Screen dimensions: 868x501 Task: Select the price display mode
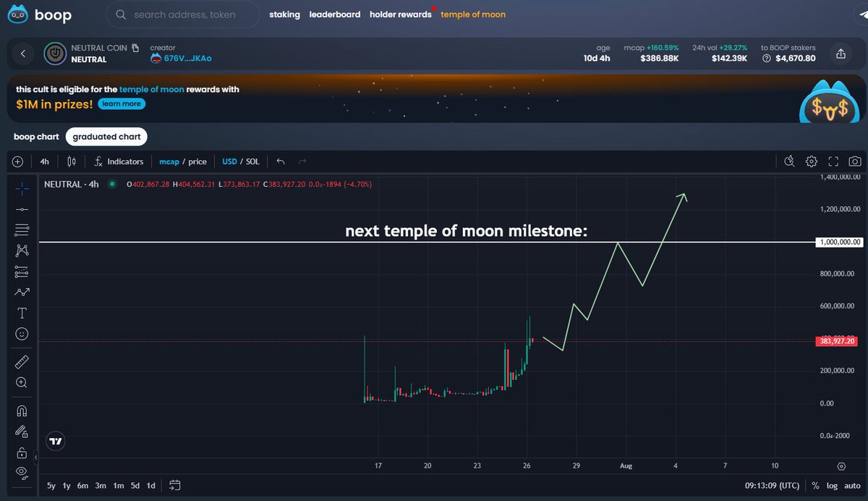197,161
